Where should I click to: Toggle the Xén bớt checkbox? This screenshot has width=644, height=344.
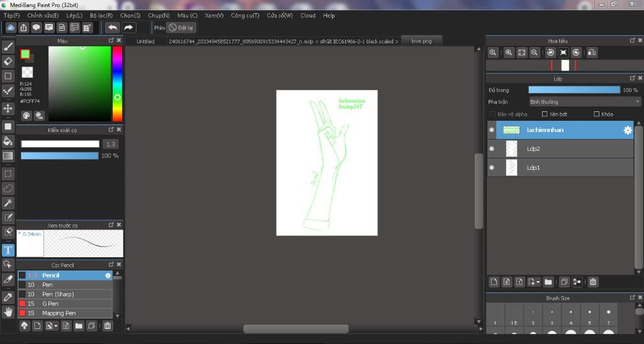545,114
